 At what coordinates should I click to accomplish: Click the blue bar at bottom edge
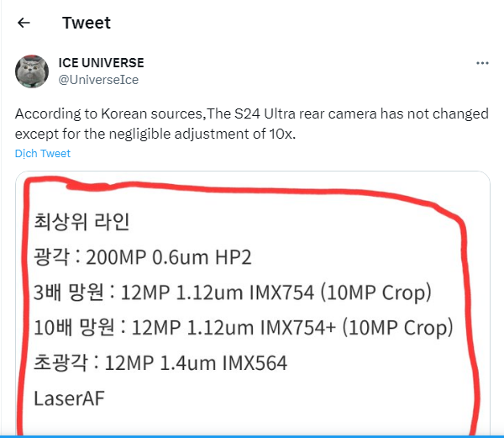click(252, 435)
